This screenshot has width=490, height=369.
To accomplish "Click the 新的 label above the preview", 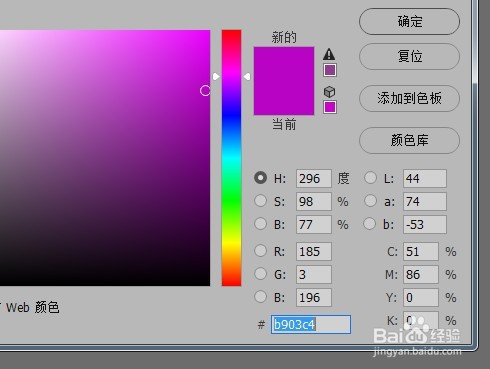I will (x=284, y=37).
